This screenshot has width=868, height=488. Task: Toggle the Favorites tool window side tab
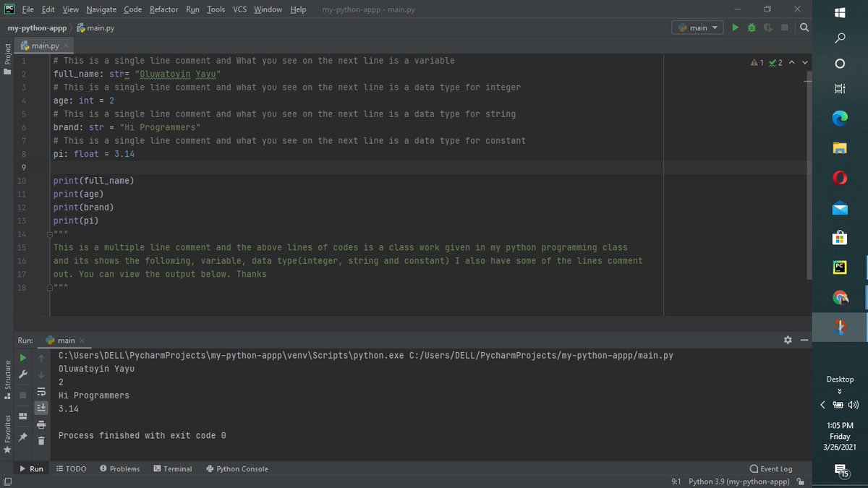7,434
